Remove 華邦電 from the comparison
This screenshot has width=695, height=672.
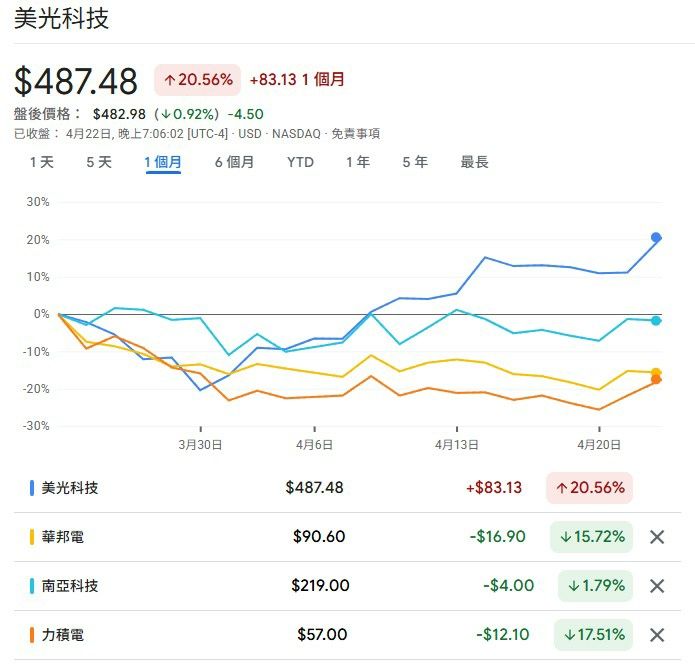[657, 537]
